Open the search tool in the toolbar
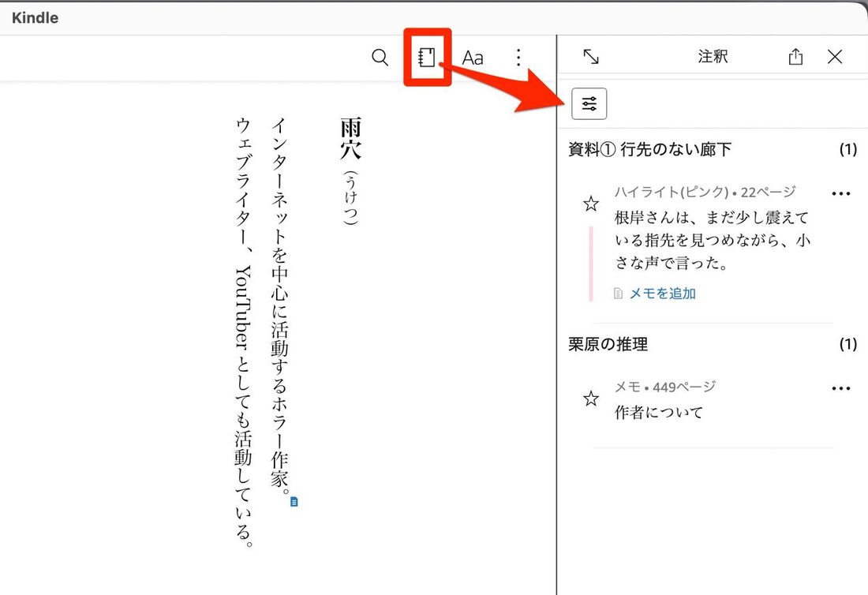868x595 pixels. point(380,57)
